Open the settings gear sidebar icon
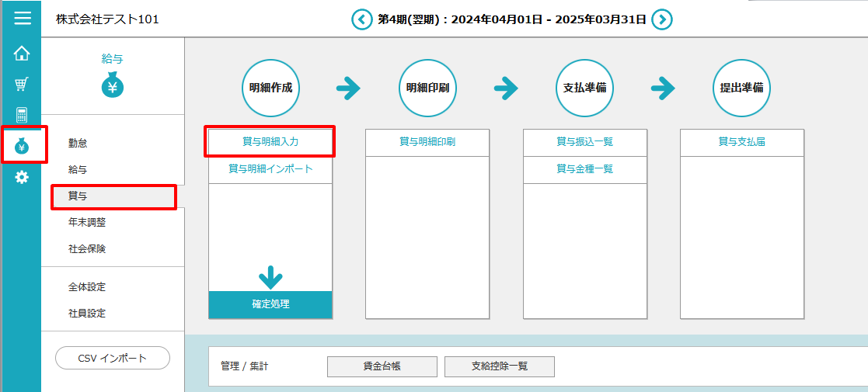 22,177
